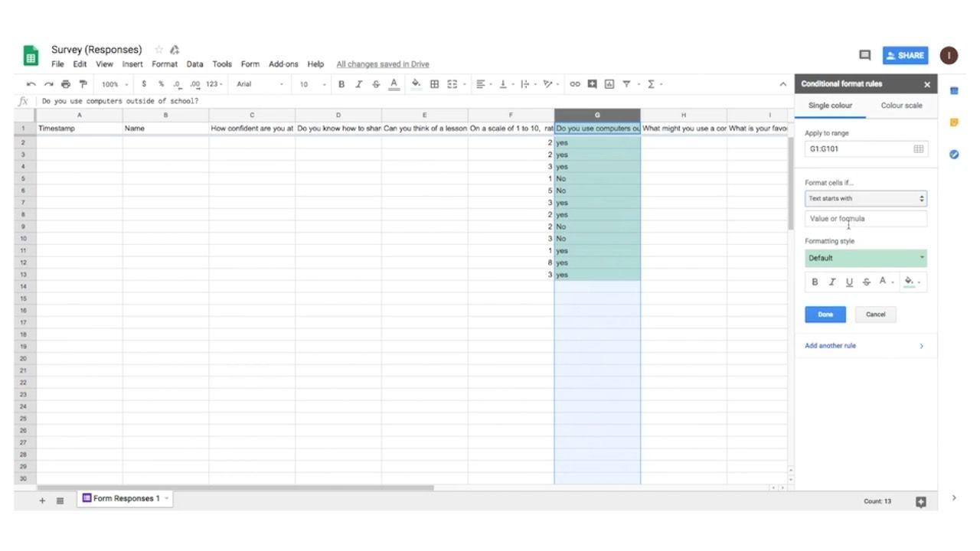Image resolution: width=980 pixels, height=551 pixels.
Task: Expand the Default formatting style dropdown
Action: coord(865,258)
